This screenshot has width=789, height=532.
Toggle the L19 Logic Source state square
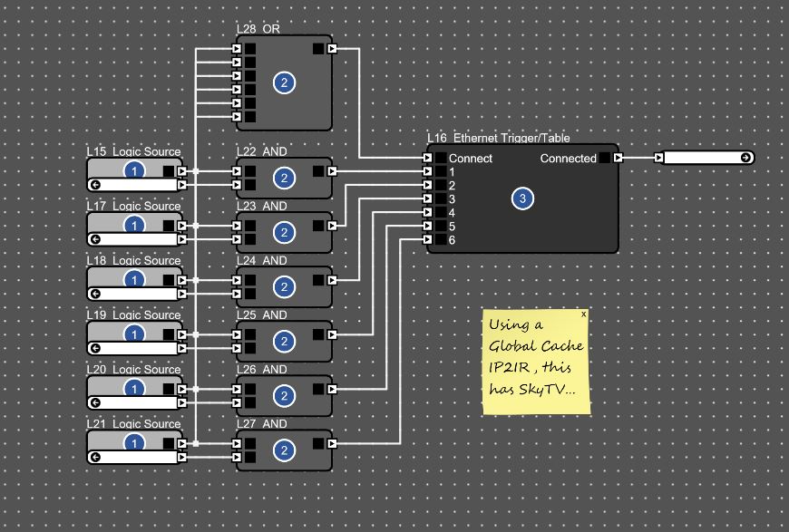[169, 334]
